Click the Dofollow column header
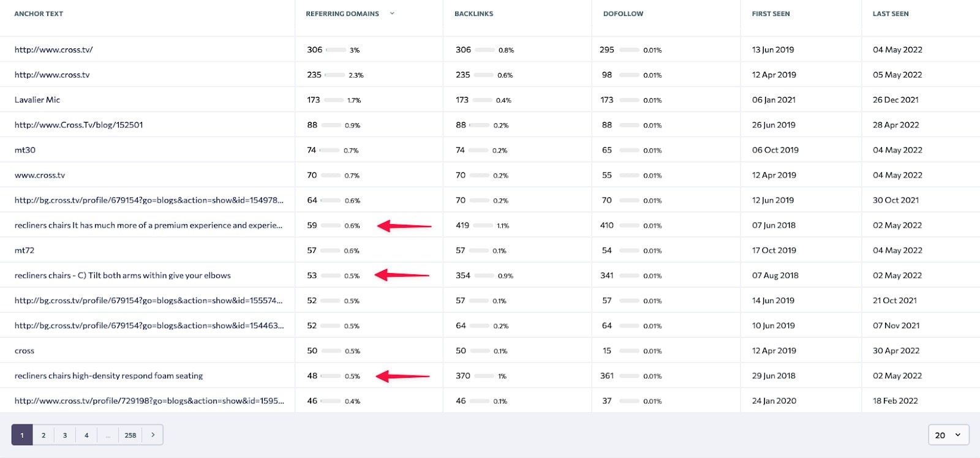Viewport: 980px width, 458px height. tap(623, 13)
